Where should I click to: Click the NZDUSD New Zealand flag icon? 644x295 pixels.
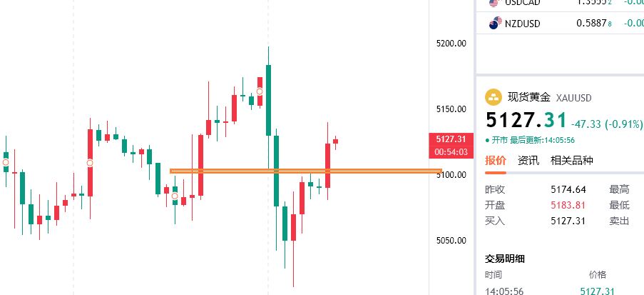pyautogui.click(x=495, y=24)
